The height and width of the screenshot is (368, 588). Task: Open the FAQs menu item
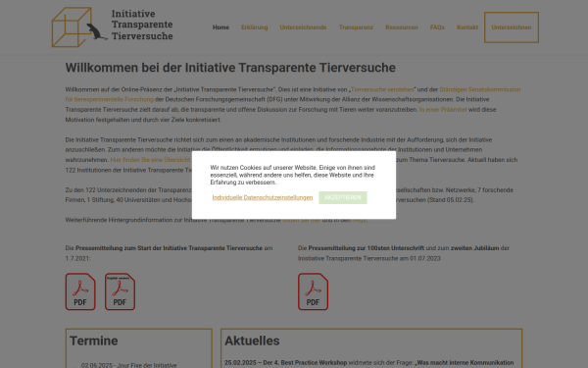437,27
